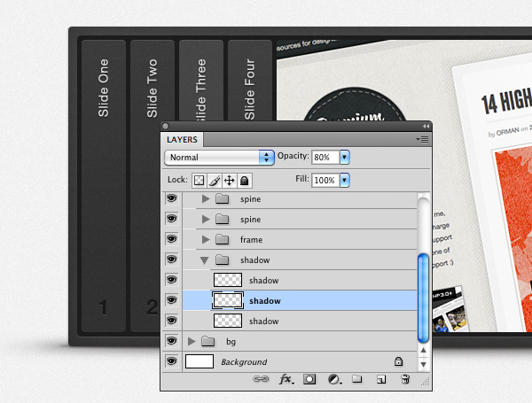Select the shadow group folder icon
Screen dimensions: 532x403
[x=223, y=260]
